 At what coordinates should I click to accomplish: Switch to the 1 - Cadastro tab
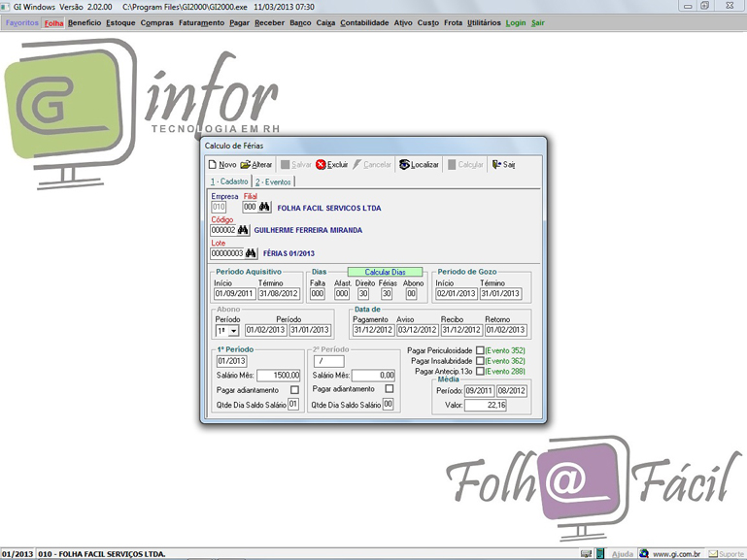tap(229, 181)
